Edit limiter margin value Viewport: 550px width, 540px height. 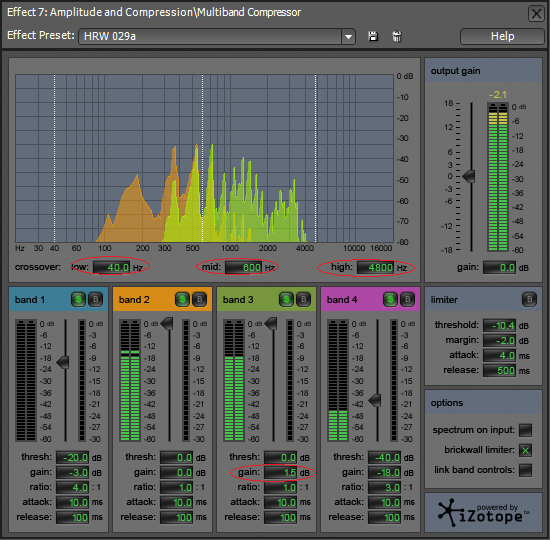coord(499,340)
